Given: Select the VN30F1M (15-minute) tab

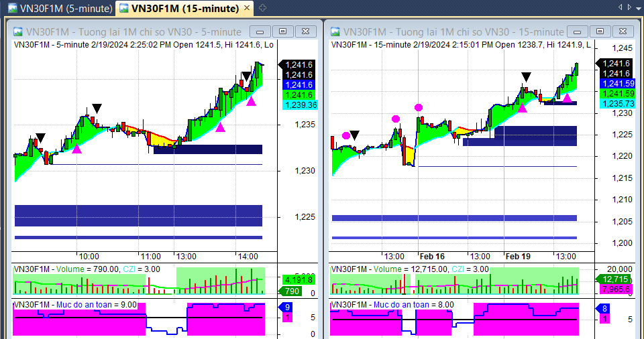Looking at the screenshot, I should tap(185, 8).
